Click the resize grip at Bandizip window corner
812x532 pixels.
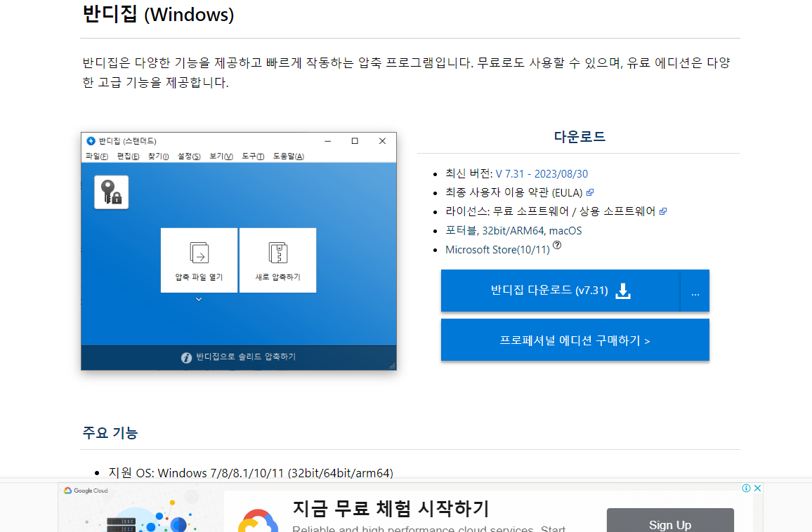[392, 366]
